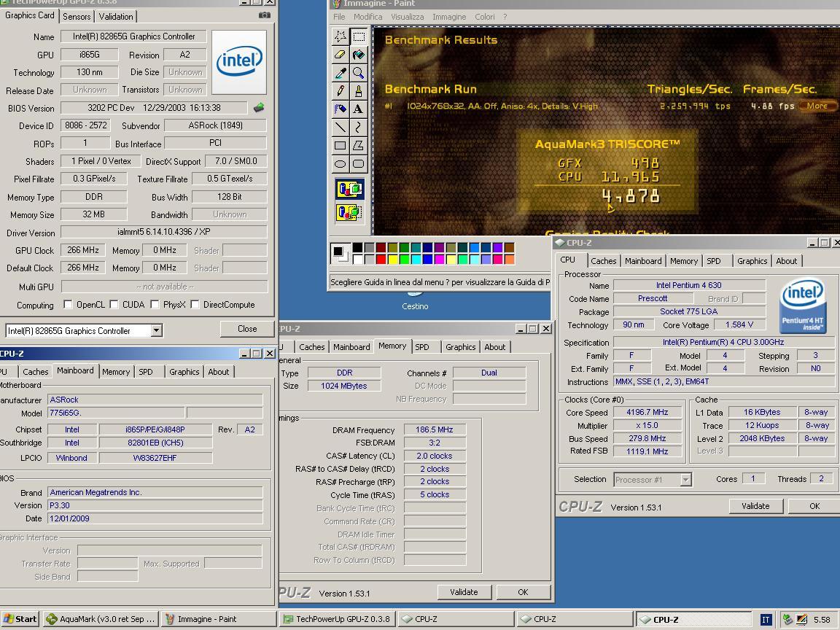Select the Free-Form Select tool in Paint
The height and width of the screenshot is (630, 840).
coord(341,36)
